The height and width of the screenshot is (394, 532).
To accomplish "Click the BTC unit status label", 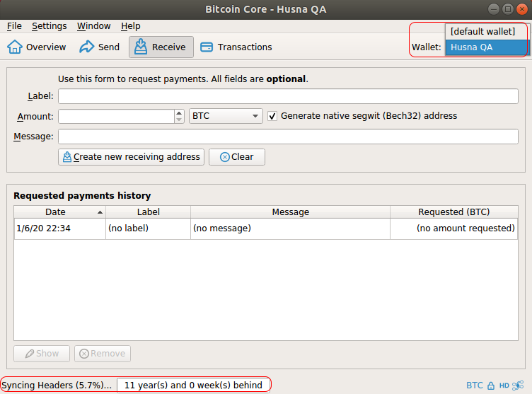I will (474, 386).
